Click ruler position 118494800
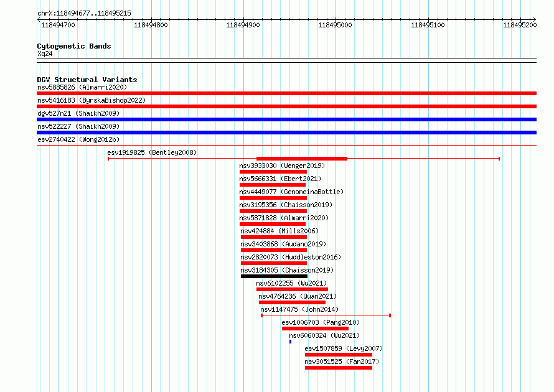 (151, 25)
